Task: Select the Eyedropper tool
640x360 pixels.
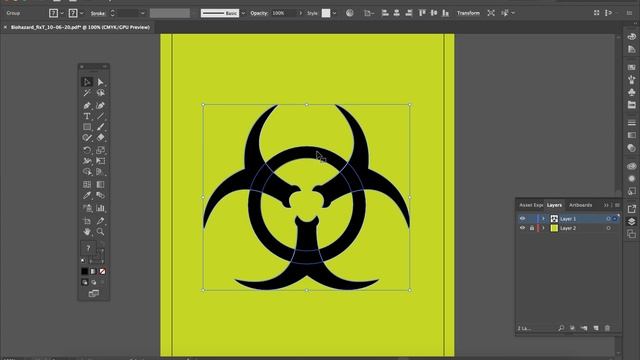Action: point(87,196)
